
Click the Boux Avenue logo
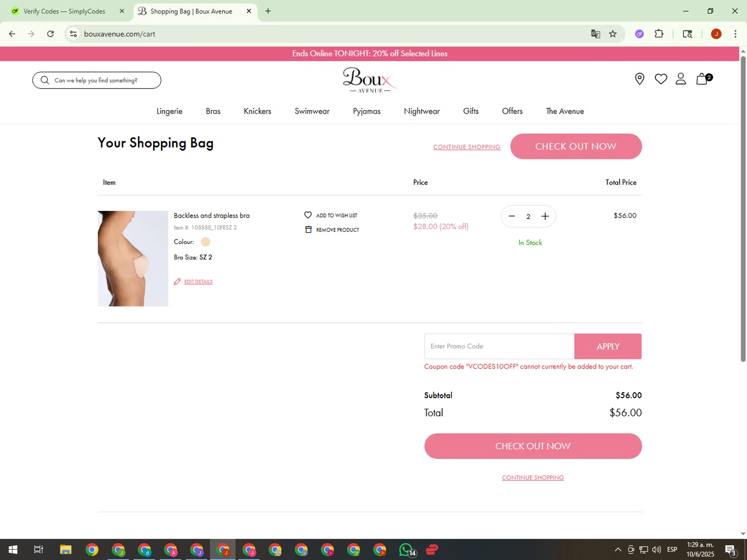click(370, 80)
